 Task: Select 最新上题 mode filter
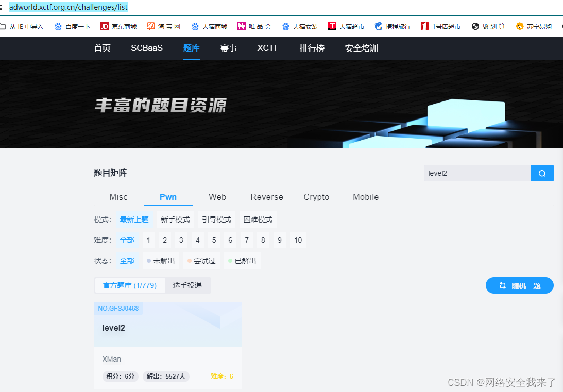[x=134, y=219]
